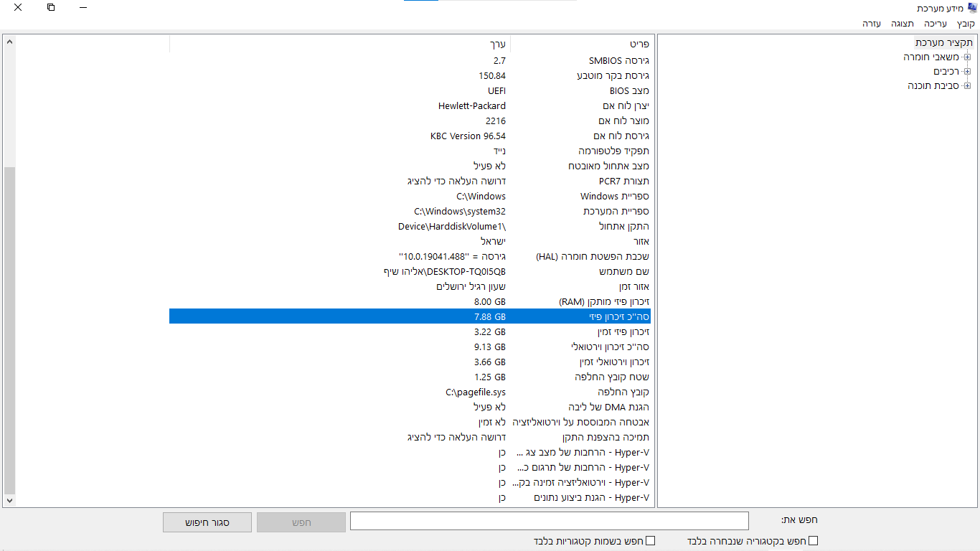980x551 pixels.
Task: Click the חפש search button
Action: pos(301,522)
